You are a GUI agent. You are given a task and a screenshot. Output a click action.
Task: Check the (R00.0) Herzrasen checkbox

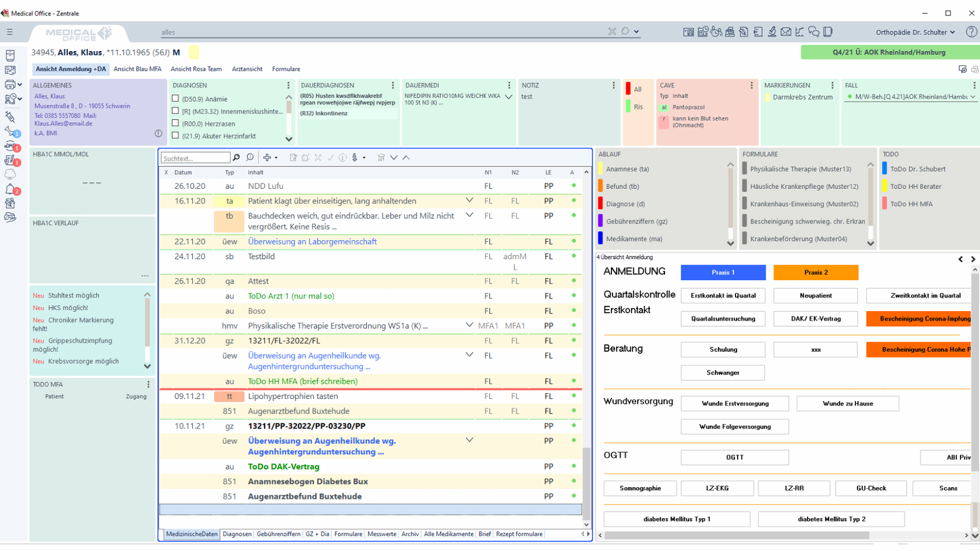[x=176, y=123]
